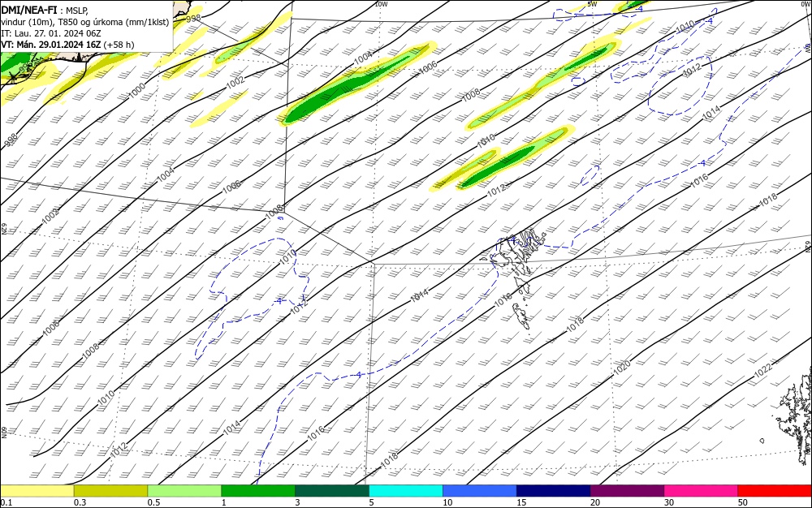Image resolution: width=812 pixels, height=508 pixels.
Task: Click the "60N" latitude label
Action: tap(4, 433)
